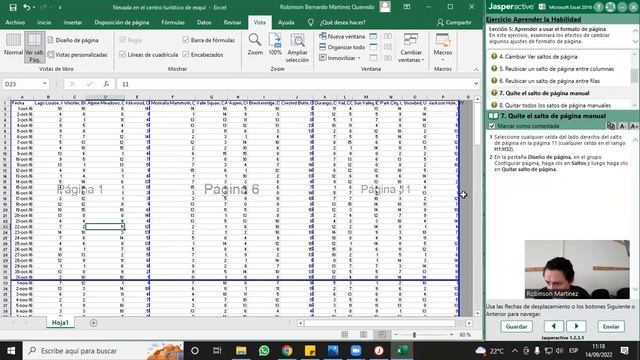This screenshot has height=360, width=640.
Task: Open Cambiar ventanas dropdown
Action: [411, 48]
